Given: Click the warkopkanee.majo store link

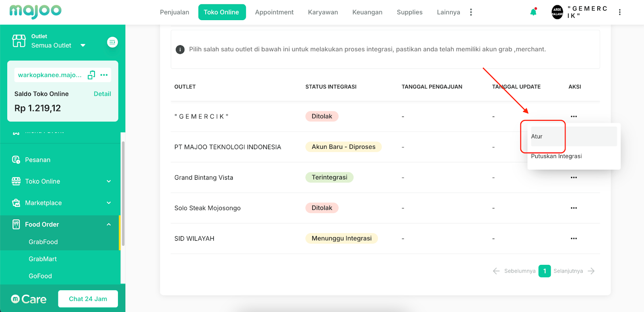Looking at the screenshot, I should [x=50, y=75].
